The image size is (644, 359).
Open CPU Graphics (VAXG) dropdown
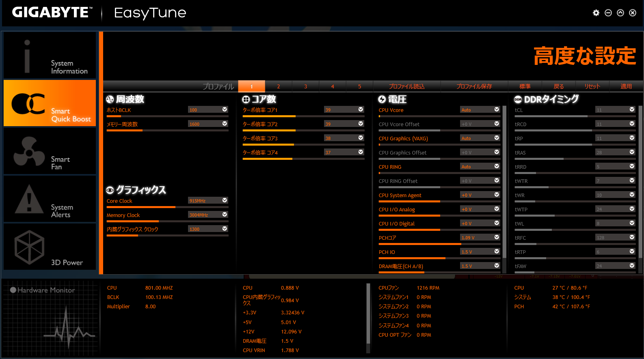click(x=480, y=138)
